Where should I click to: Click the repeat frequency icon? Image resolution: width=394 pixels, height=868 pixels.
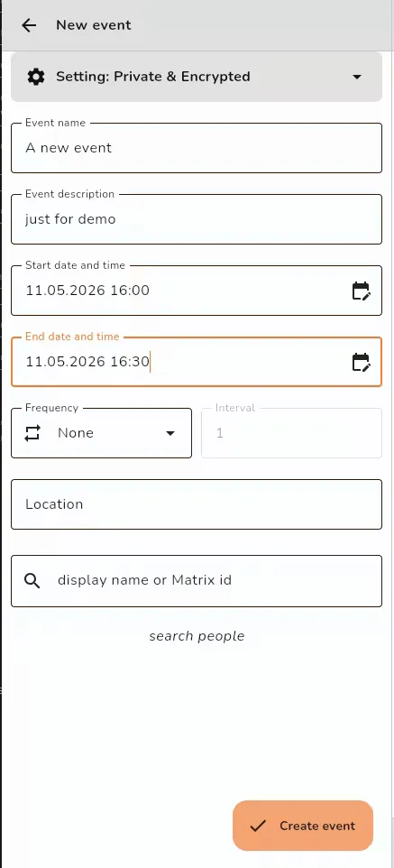(32, 433)
